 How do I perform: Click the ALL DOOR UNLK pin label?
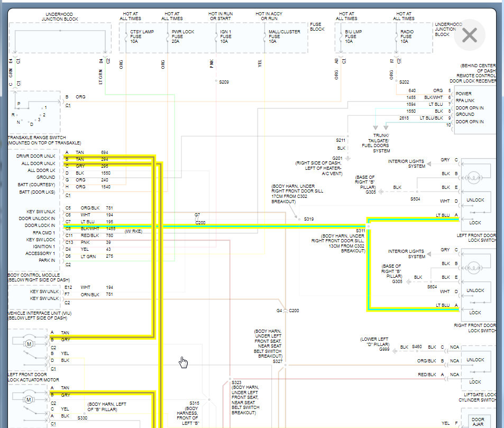coord(38,163)
